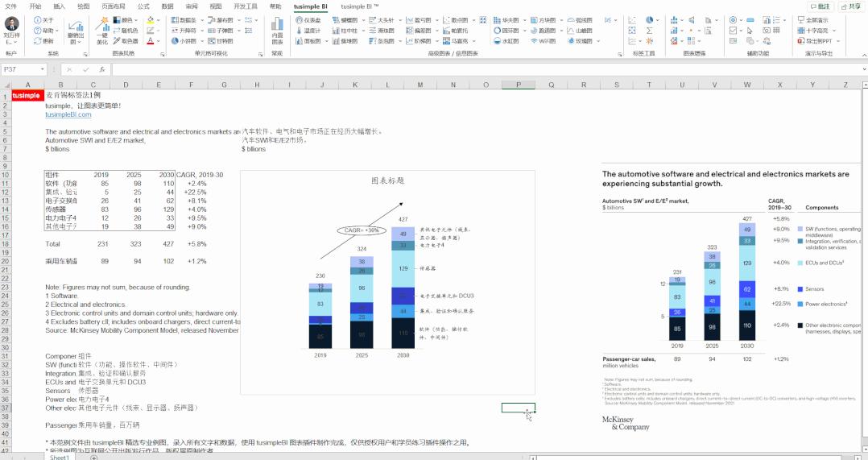Click the 批注 comments button
868x460 pixels.
[820, 6]
